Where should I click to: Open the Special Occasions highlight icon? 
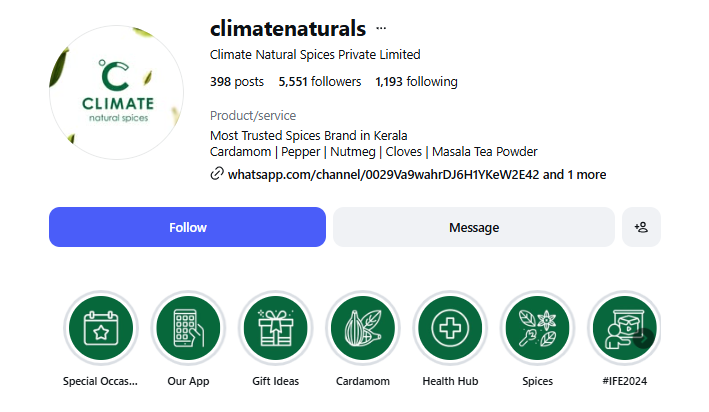click(100, 329)
